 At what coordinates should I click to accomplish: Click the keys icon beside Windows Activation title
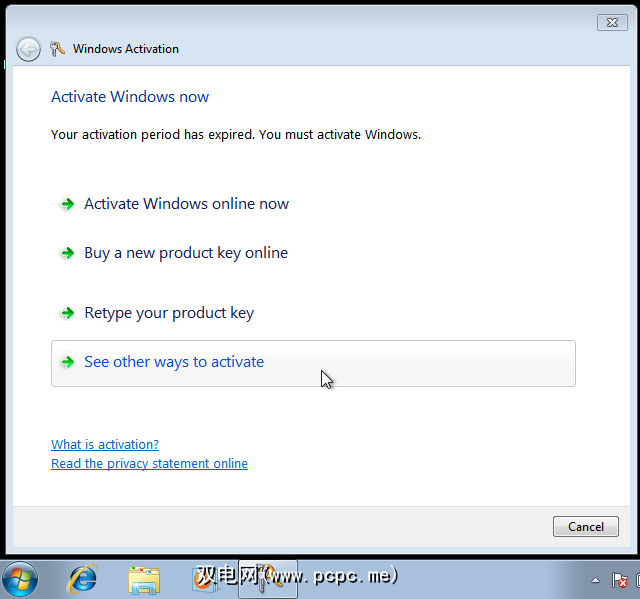pyautogui.click(x=57, y=49)
